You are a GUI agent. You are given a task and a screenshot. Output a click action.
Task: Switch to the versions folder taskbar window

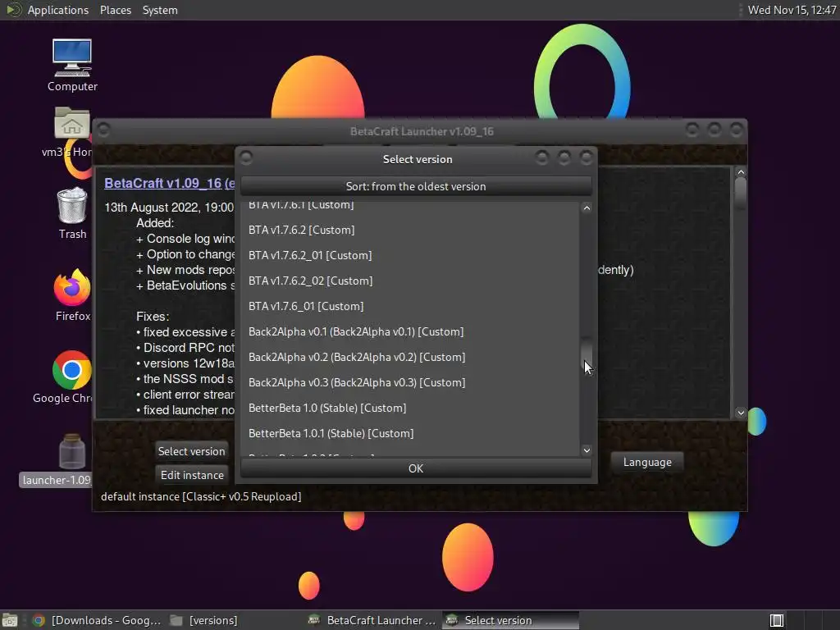203,620
